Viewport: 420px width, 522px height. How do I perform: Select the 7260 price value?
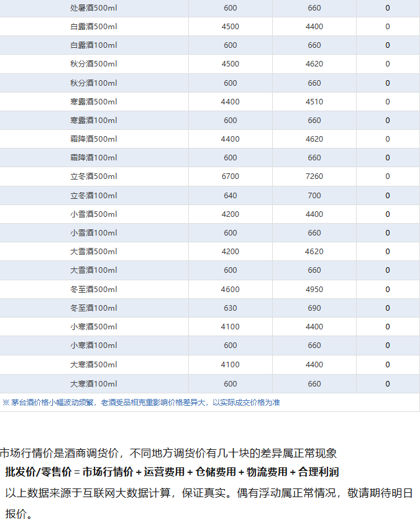click(314, 176)
